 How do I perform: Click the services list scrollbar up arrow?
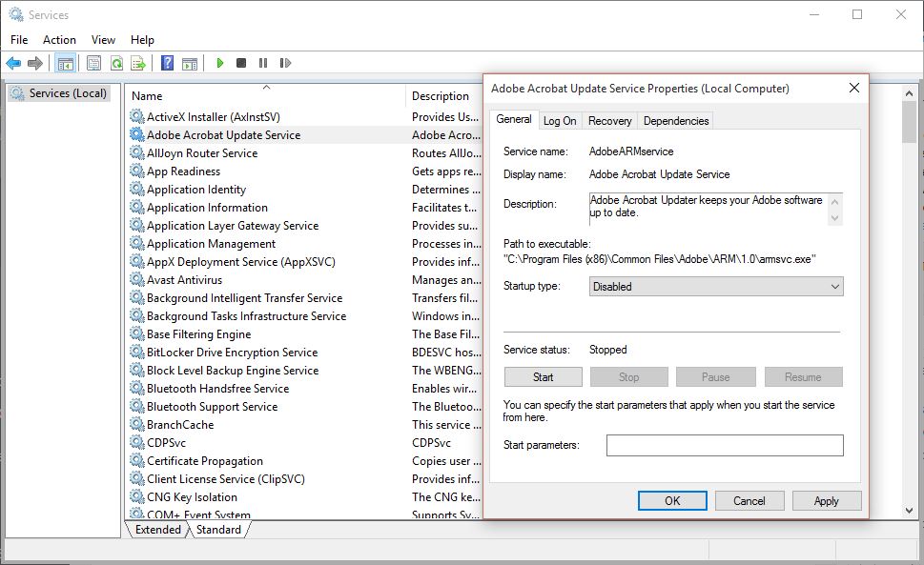[x=909, y=93]
